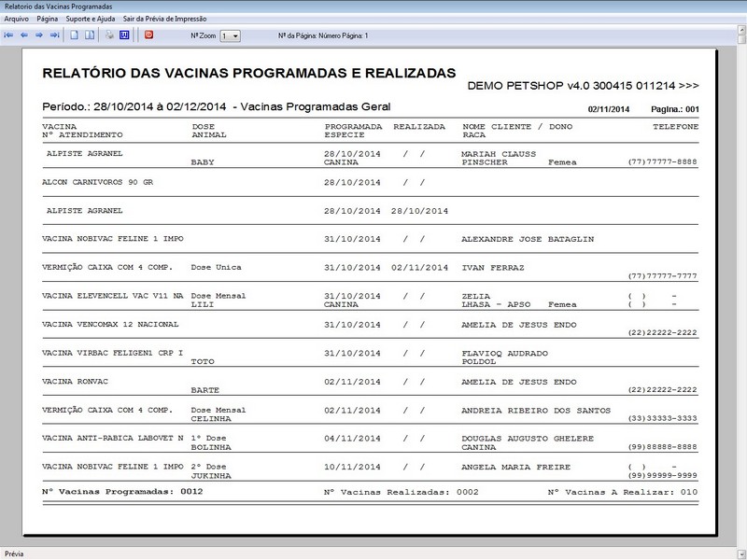Click Nº Vacinas A Realizar: 010 total
The image size is (747, 560).
[623, 492]
